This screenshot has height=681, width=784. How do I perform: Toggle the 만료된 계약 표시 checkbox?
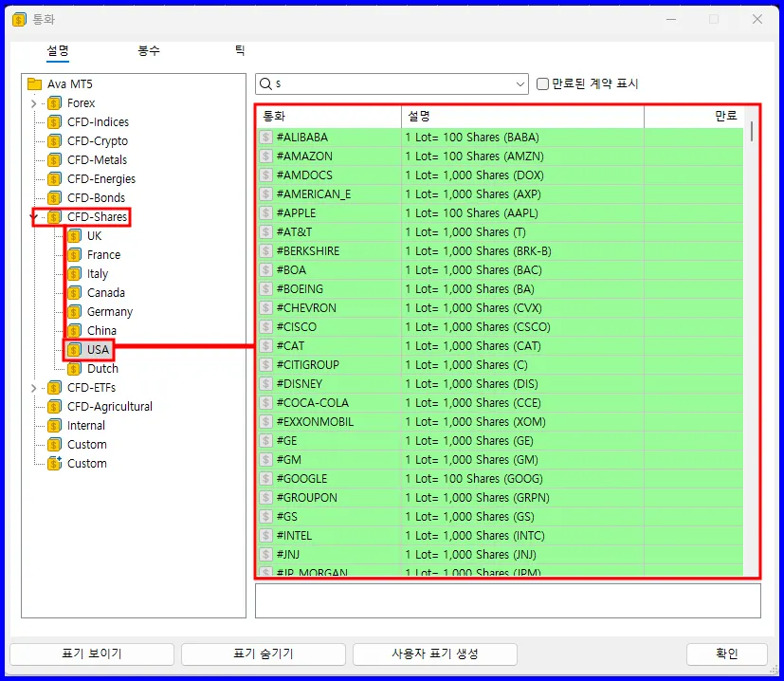[x=542, y=84]
